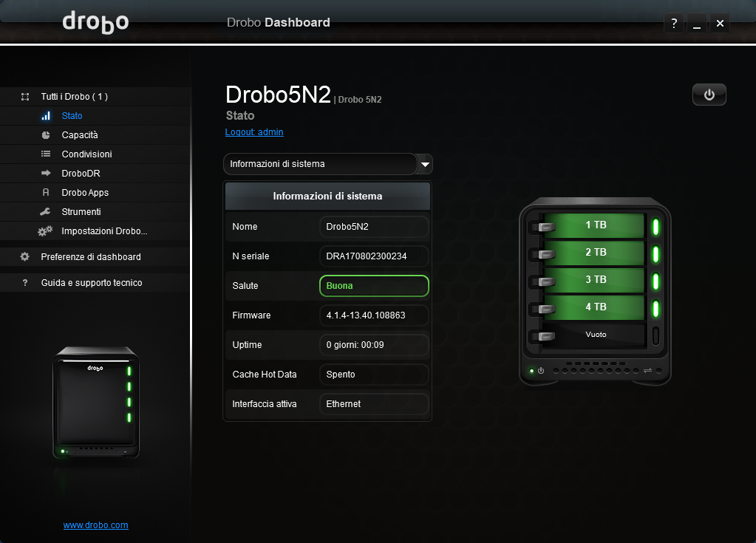Viewport: 756px width, 543px height.
Task: Click the Logout: admin link
Action: click(254, 132)
